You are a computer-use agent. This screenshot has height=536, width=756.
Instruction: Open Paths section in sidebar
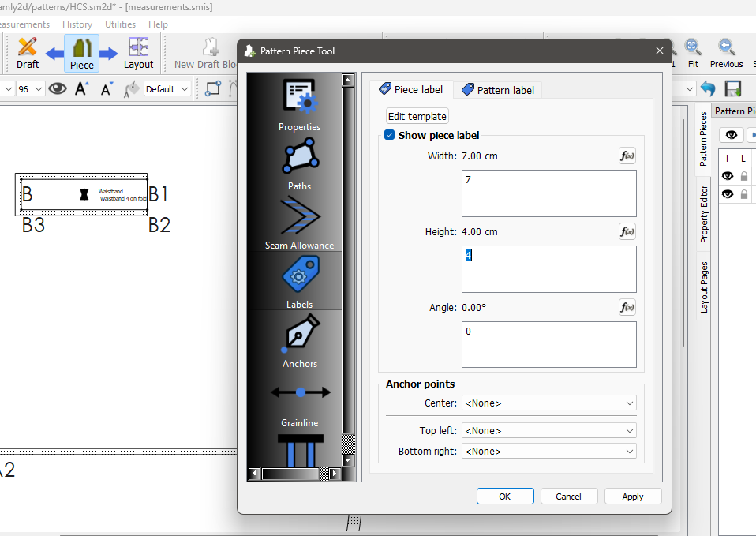click(x=299, y=164)
